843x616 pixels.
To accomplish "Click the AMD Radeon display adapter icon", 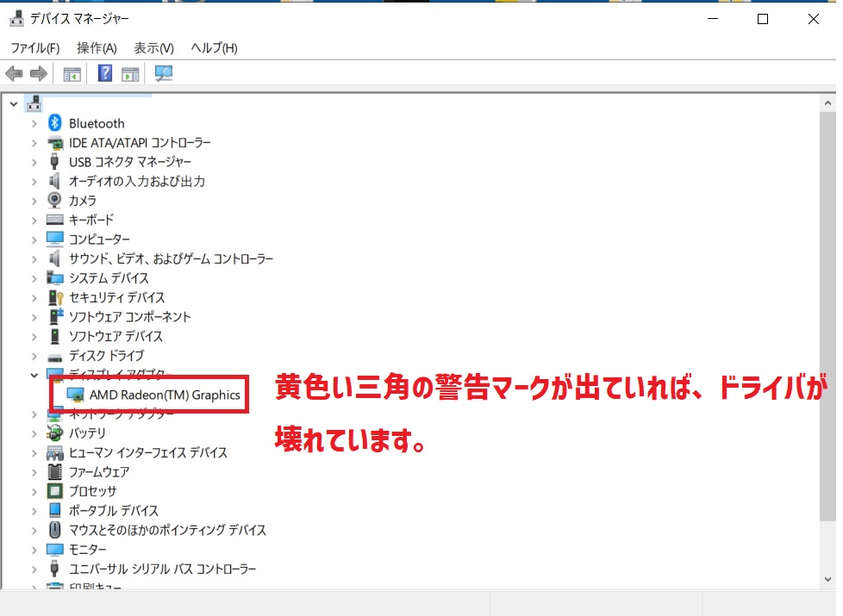I will point(76,395).
